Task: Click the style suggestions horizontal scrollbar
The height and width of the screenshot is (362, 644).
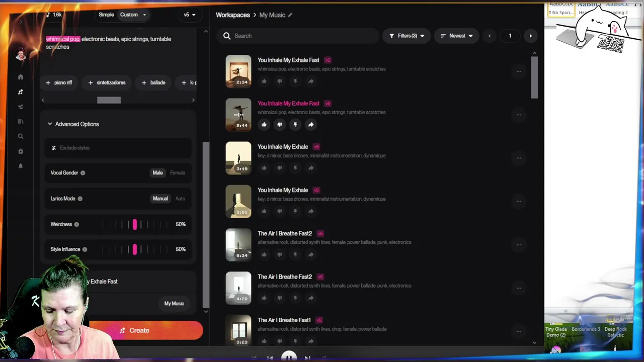Action: click(x=109, y=100)
